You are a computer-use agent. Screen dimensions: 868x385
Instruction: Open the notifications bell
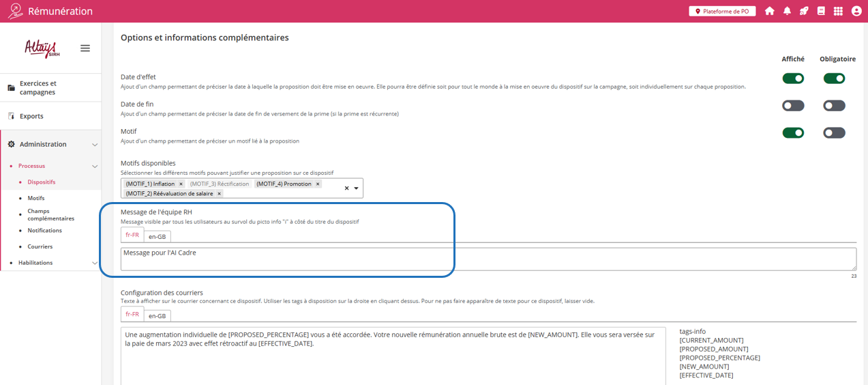(787, 11)
